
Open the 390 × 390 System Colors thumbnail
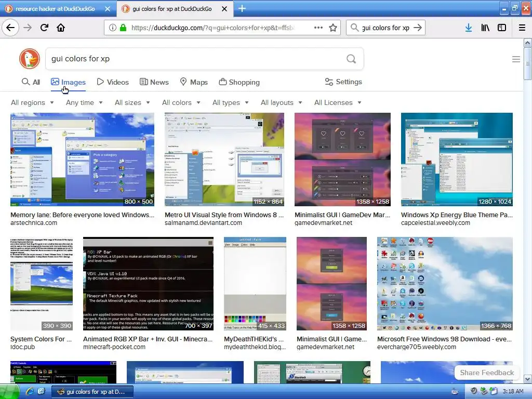pos(42,284)
